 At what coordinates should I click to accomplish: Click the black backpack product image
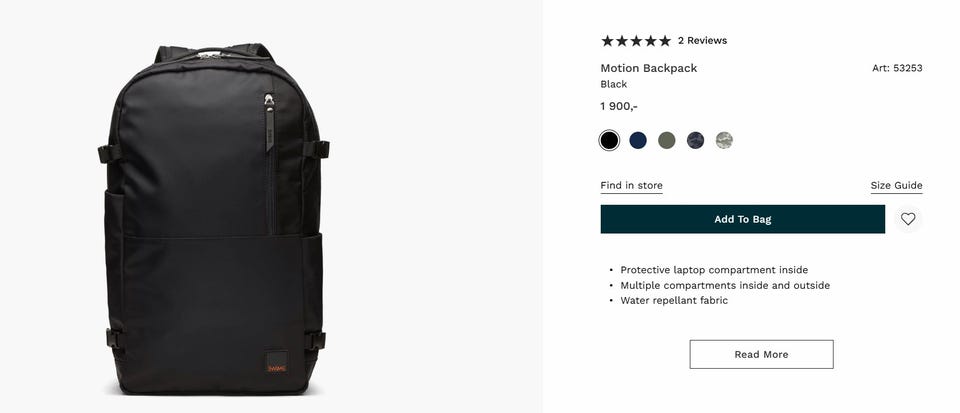pyautogui.click(x=214, y=219)
